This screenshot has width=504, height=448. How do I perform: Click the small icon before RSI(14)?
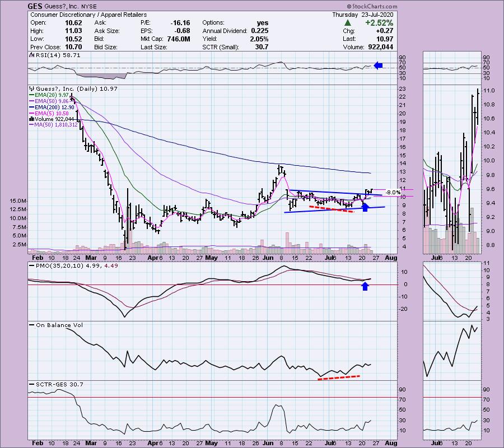click(x=31, y=55)
